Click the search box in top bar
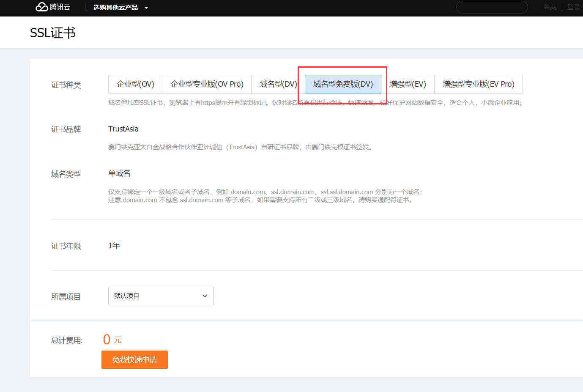 click(x=492, y=7)
